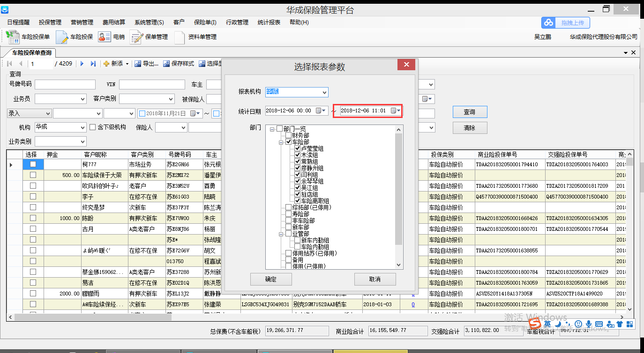The width and height of the screenshot is (644, 353).
Task: Open the calendar of the 2018年11月21日 field
Action: (196, 113)
